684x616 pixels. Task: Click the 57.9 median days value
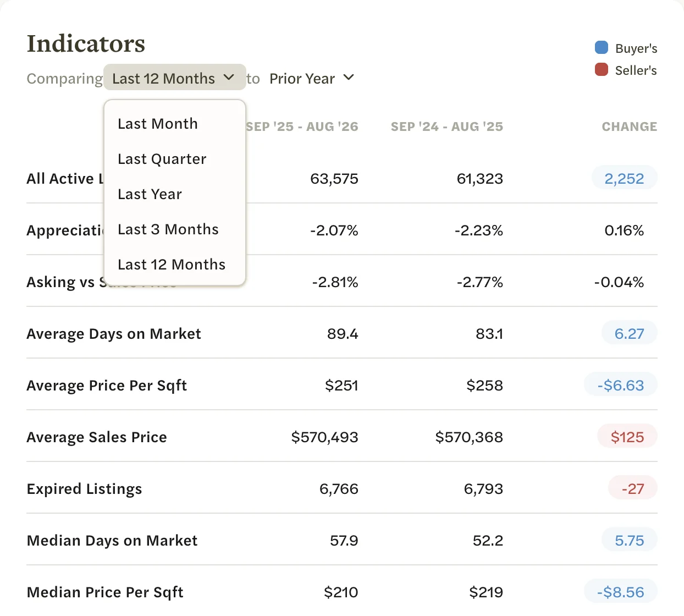(344, 541)
